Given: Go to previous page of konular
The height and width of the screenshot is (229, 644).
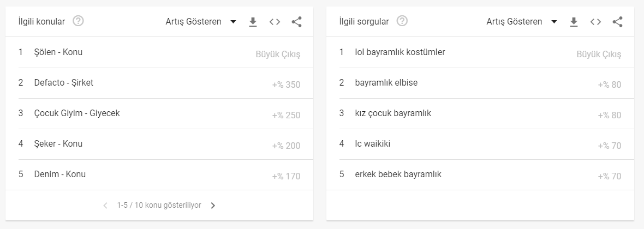Looking at the screenshot, I should 105,206.
